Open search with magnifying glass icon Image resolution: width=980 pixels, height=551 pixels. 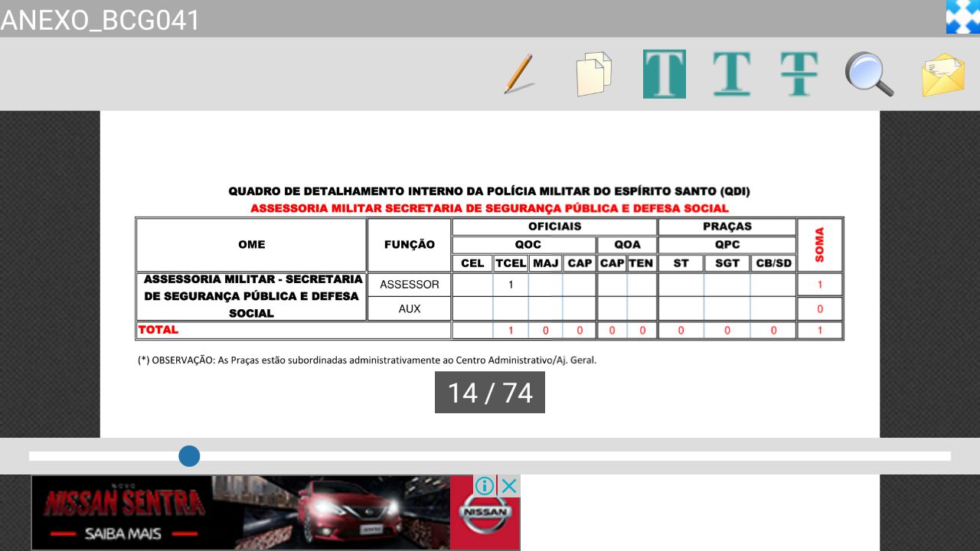[870, 74]
